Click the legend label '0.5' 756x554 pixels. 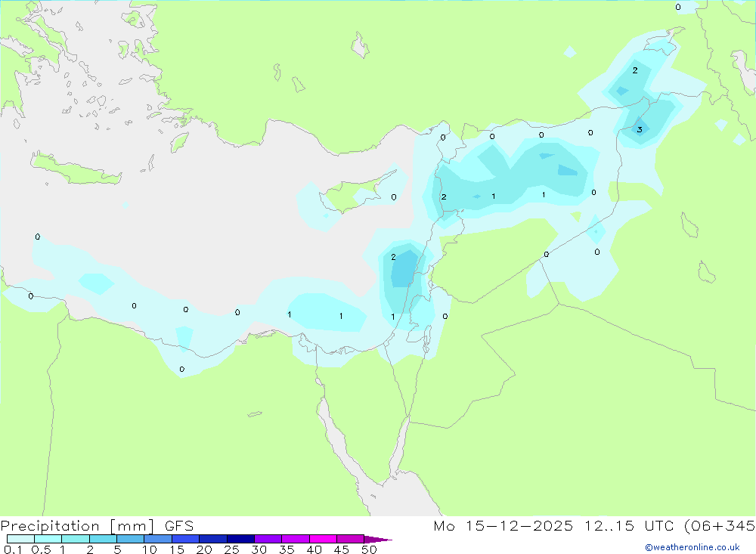41,549
